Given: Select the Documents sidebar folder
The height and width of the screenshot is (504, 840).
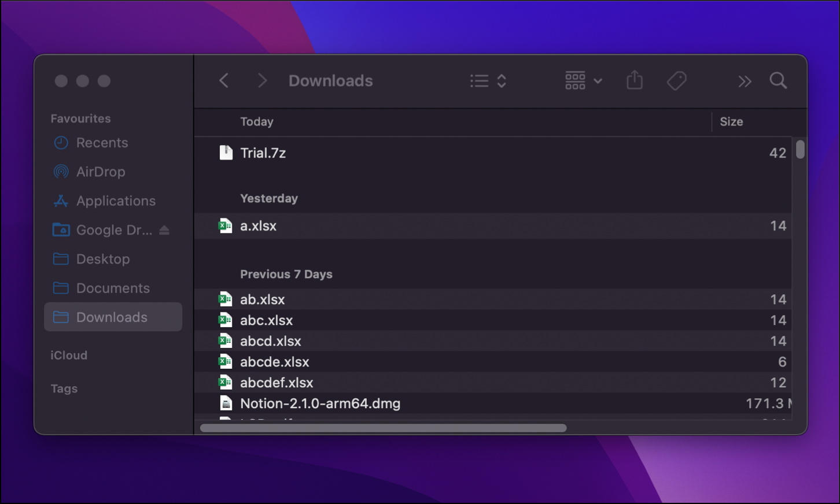Looking at the screenshot, I should point(113,288).
